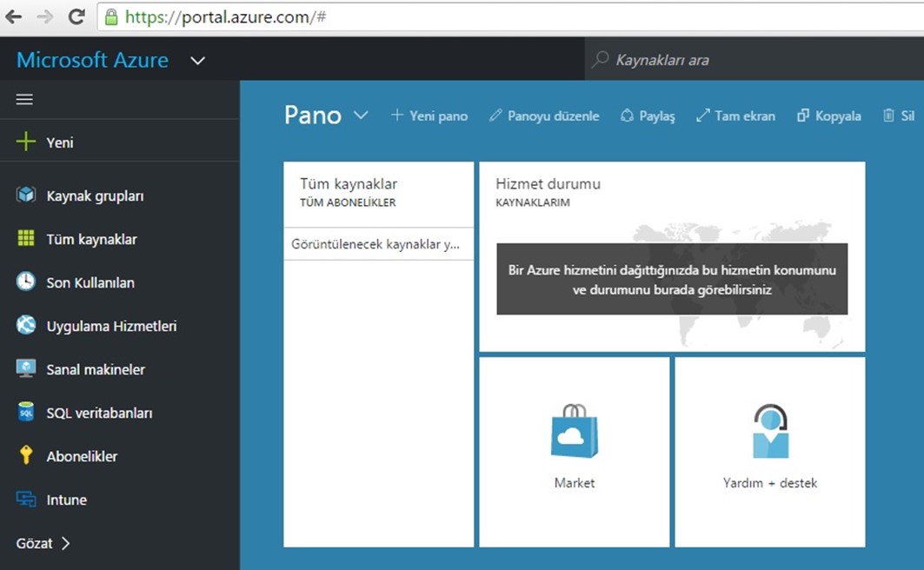Click the Microsoft Azure logo text

pyautogui.click(x=92, y=60)
